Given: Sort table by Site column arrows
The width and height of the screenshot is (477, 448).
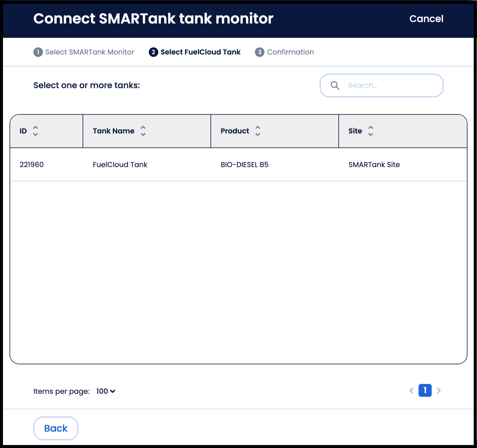Looking at the screenshot, I should pos(371,131).
